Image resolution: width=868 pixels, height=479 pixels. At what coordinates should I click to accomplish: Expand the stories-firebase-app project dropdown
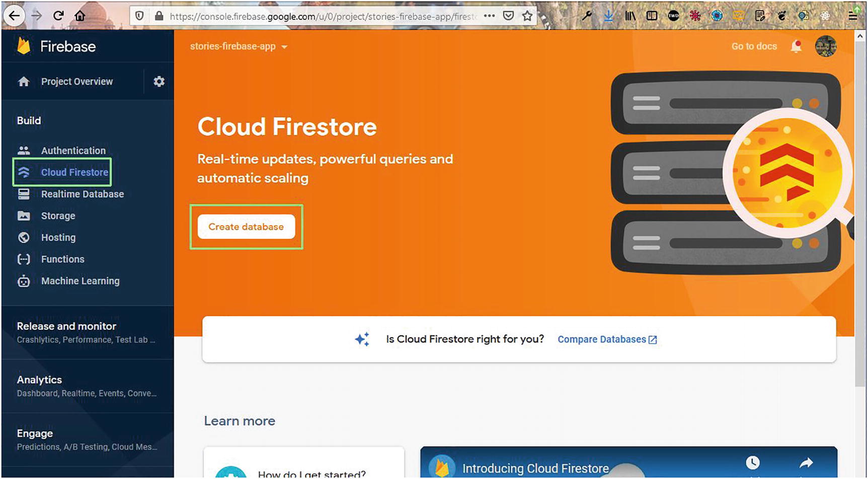pos(239,46)
